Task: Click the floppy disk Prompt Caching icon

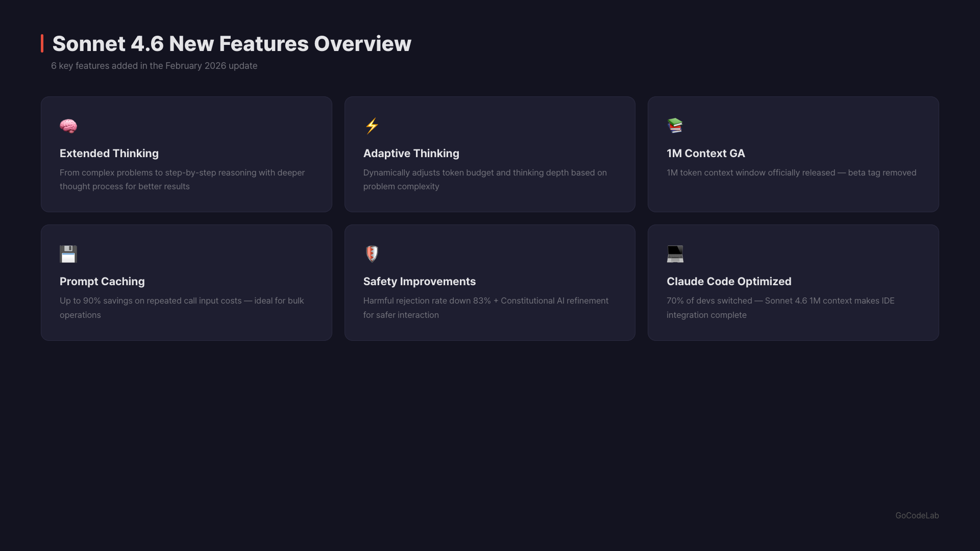Action: [68, 254]
